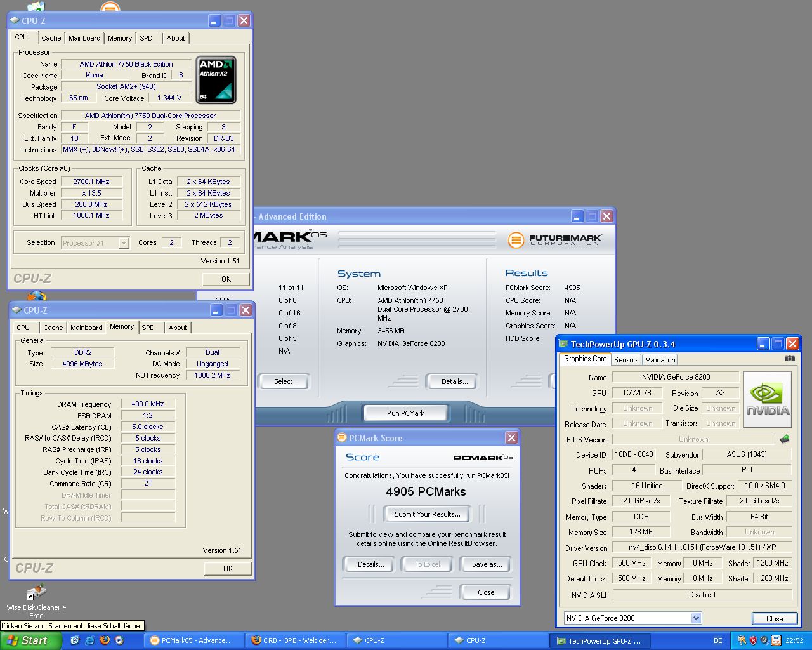Select the Graphics Card tab in GPU-Z
Screen dimensions: 812x650
click(x=585, y=359)
